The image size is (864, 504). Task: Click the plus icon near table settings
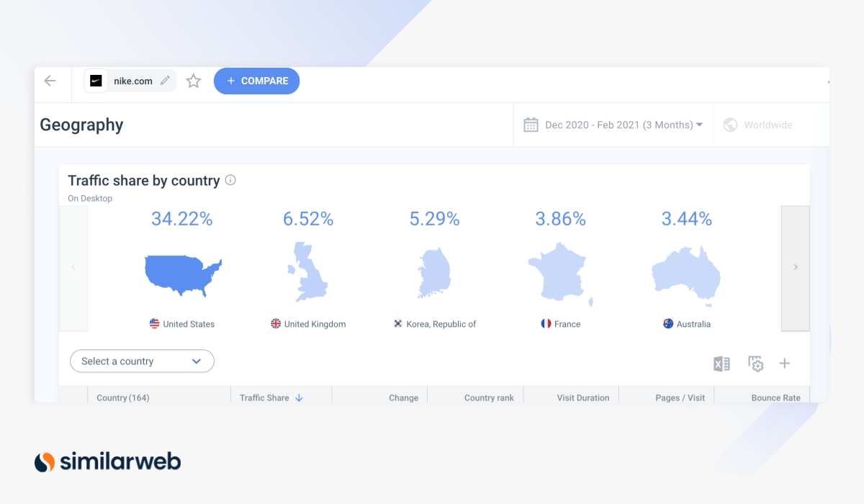(784, 364)
